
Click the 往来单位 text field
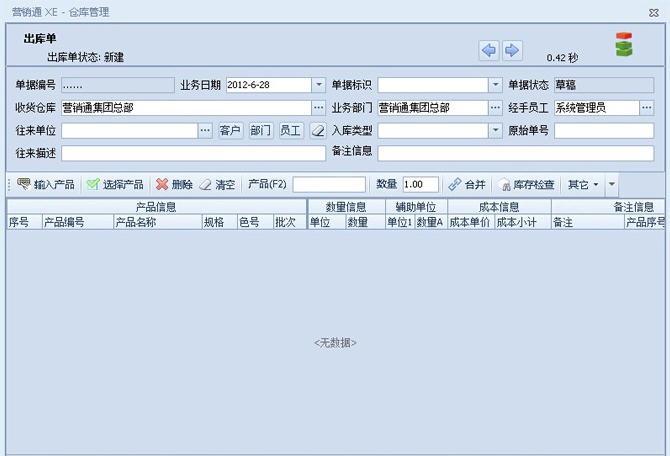[129, 130]
